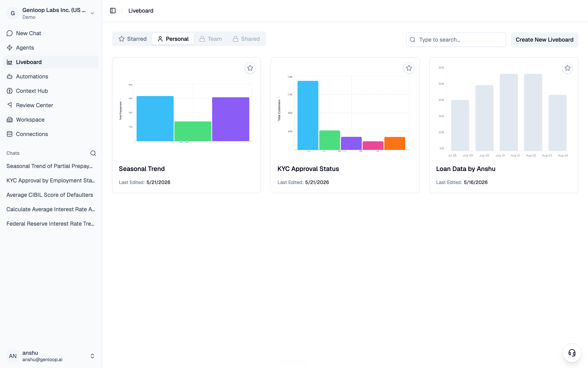Click the G organization avatar
Viewport: 588px width, 368px height.
click(x=13, y=13)
